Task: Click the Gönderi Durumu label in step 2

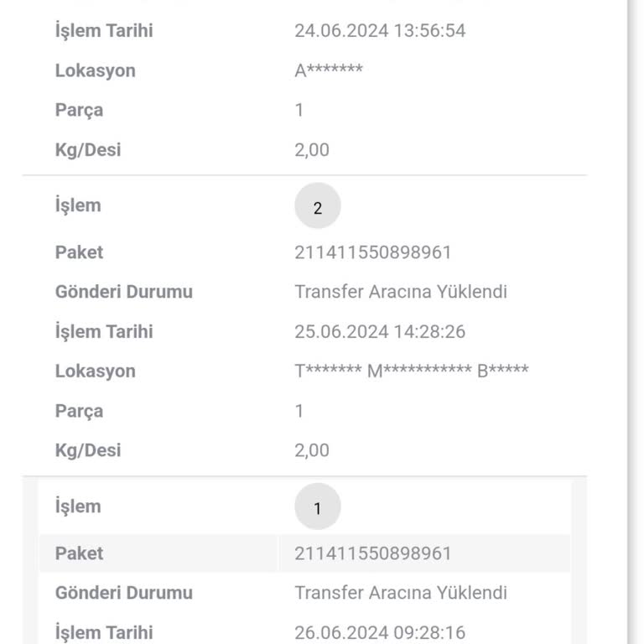Action: click(123, 292)
